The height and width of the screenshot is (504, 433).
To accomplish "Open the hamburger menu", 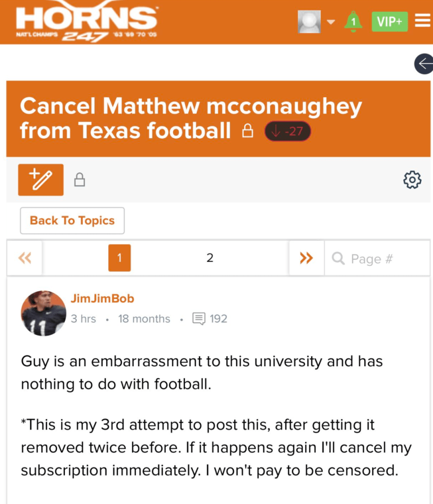I will 422,21.
